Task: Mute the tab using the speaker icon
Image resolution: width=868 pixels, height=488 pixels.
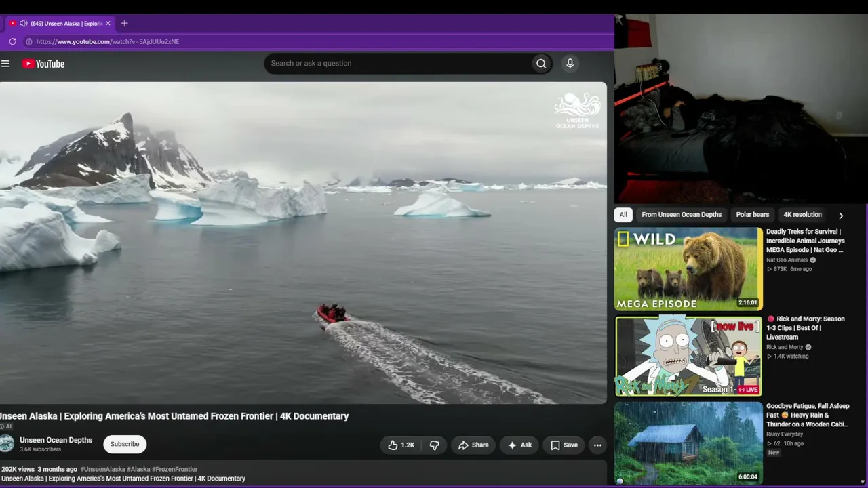Action: point(23,23)
